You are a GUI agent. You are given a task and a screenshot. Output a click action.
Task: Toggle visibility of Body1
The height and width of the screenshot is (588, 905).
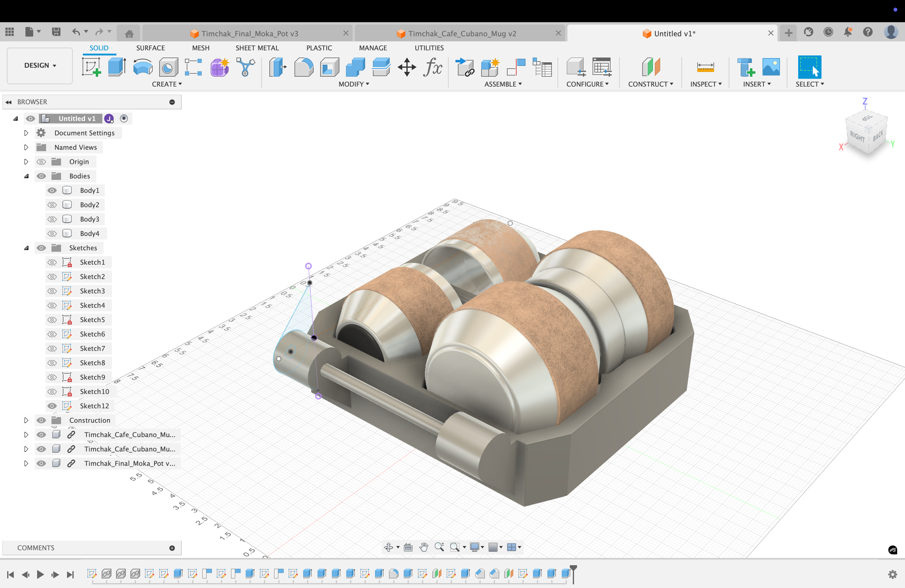52,190
